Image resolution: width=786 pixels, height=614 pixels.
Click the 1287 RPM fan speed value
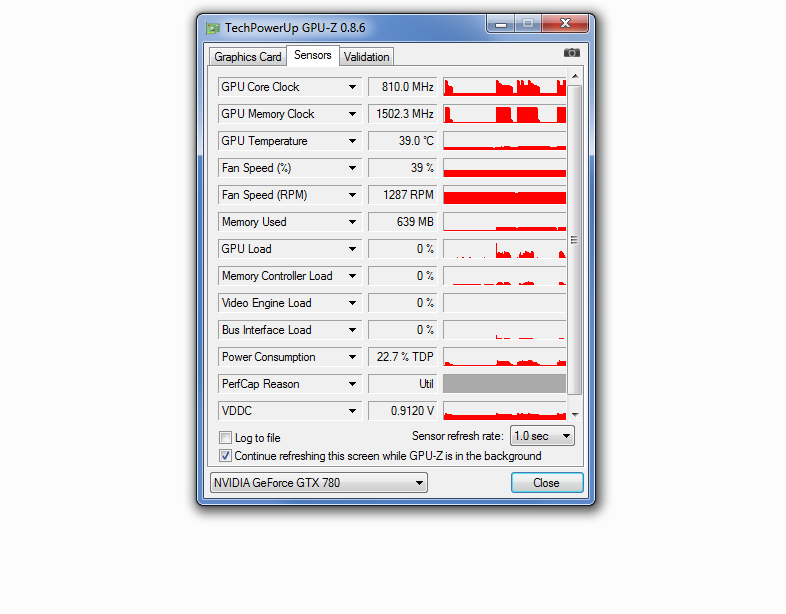pyautogui.click(x=403, y=195)
